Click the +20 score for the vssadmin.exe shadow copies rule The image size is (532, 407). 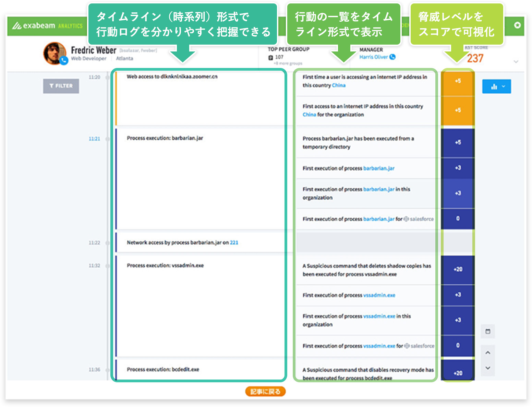click(458, 269)
